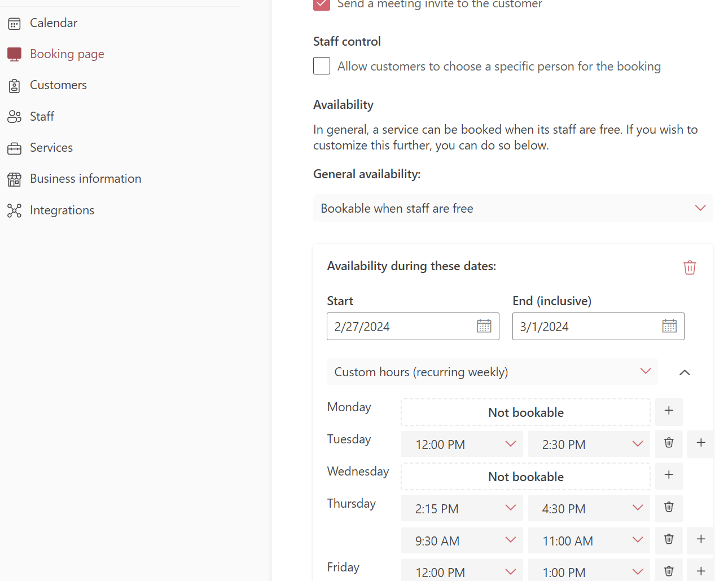Go to Calendar in navigation

click(54, 23)
